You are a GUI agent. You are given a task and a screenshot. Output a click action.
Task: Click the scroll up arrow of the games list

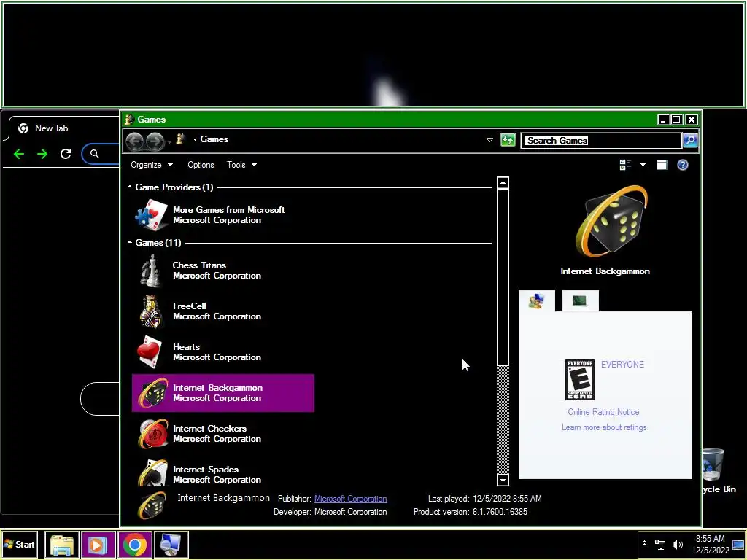click(503, 183)
